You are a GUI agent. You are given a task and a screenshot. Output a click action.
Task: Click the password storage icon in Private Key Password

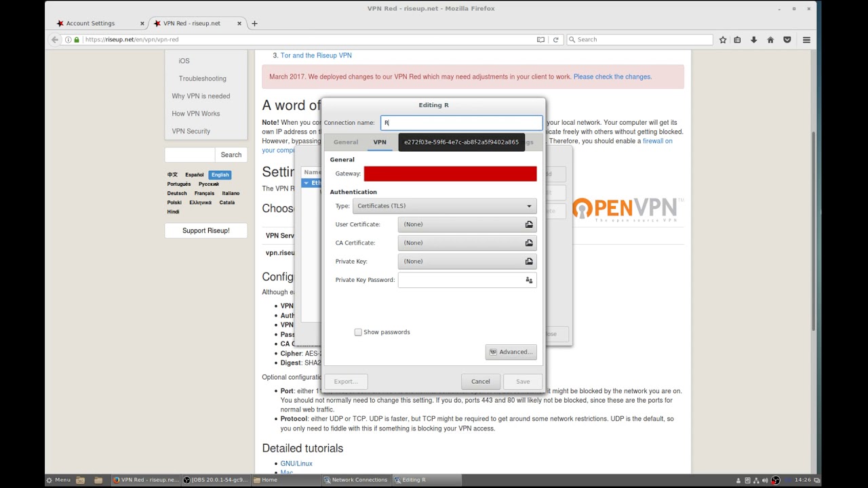[x=529, y=280]
